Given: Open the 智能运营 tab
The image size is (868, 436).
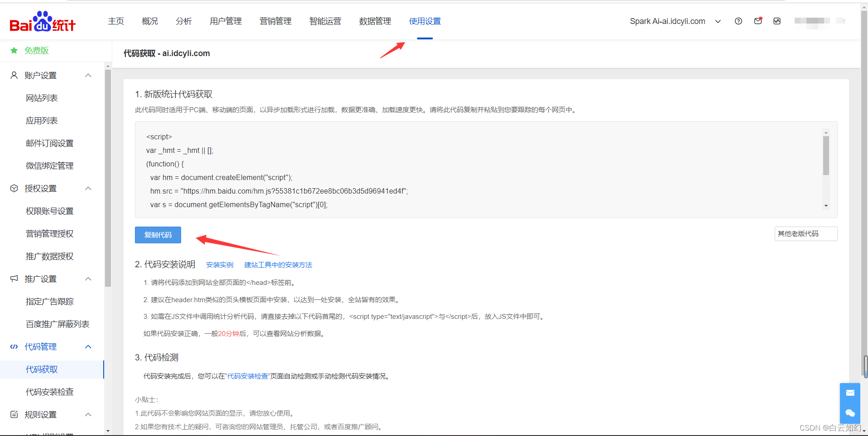Looking at the screenshot, I should pos(325,21).
